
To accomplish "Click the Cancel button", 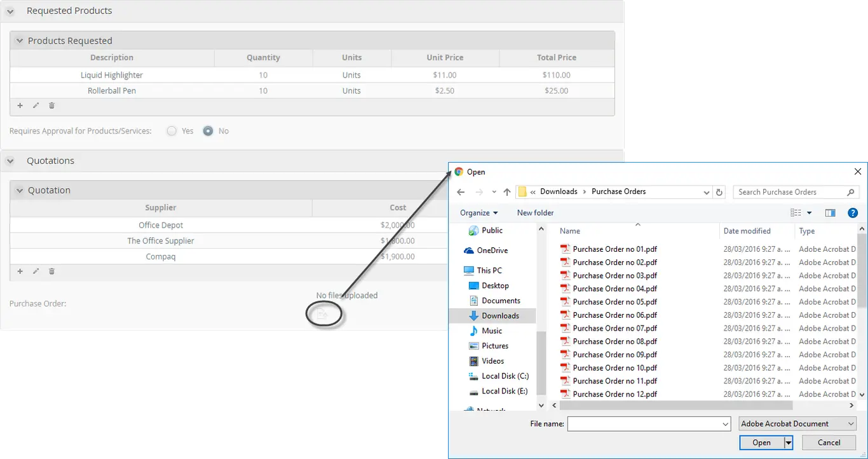I will pyautogui.click(x=829, y=442).
